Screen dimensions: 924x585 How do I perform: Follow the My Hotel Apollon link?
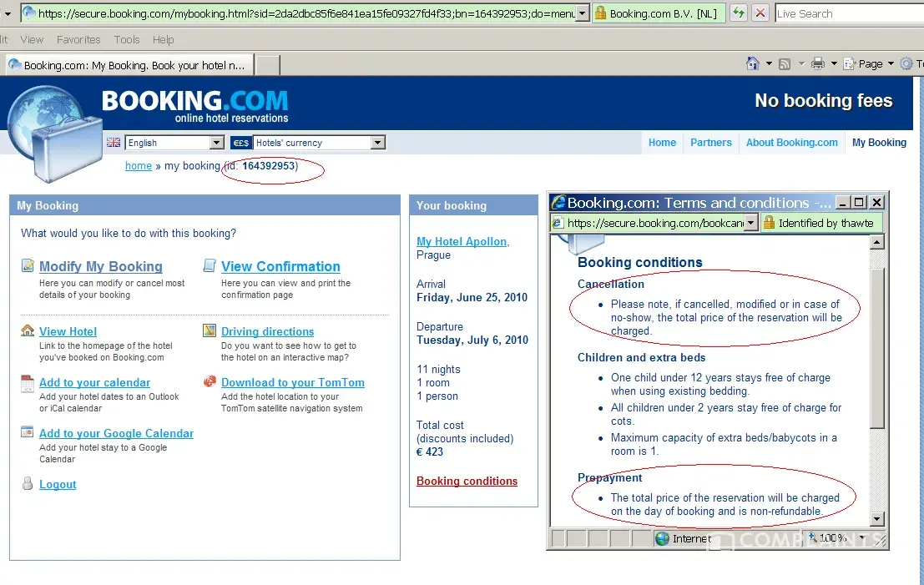tap(462, 242)
